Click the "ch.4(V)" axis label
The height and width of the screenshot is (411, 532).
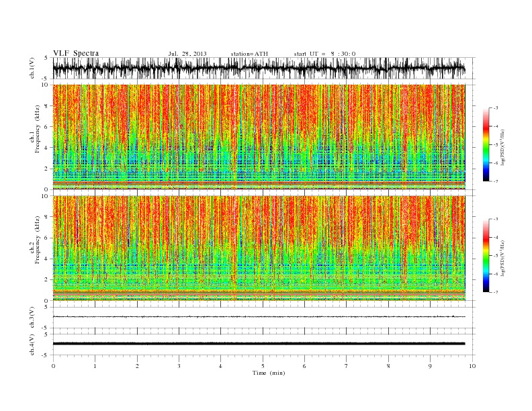point(32,345)
